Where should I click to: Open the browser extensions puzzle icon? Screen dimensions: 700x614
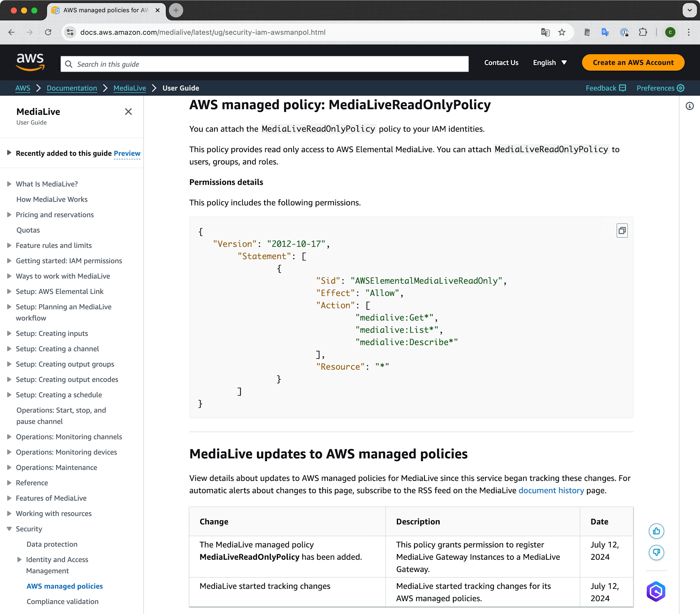point(643,32)
